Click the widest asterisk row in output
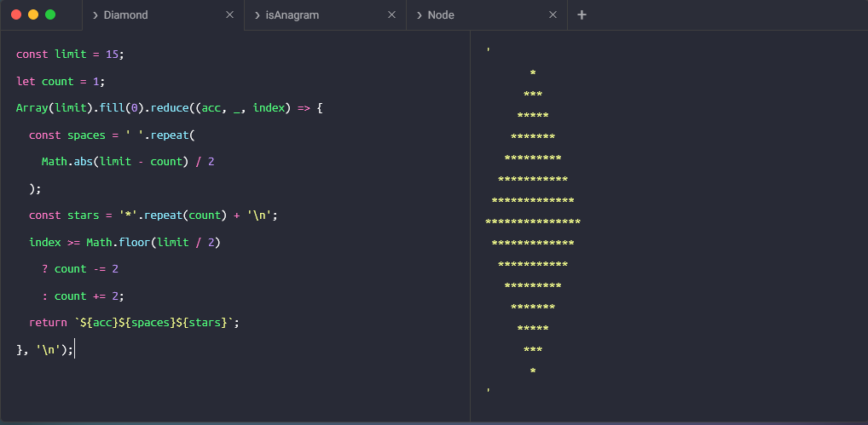 pos(532,222)
